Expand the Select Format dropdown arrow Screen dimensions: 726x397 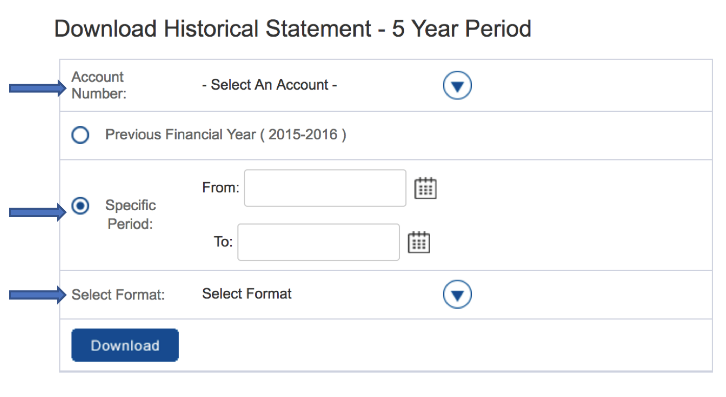click(x=457, y=295)
